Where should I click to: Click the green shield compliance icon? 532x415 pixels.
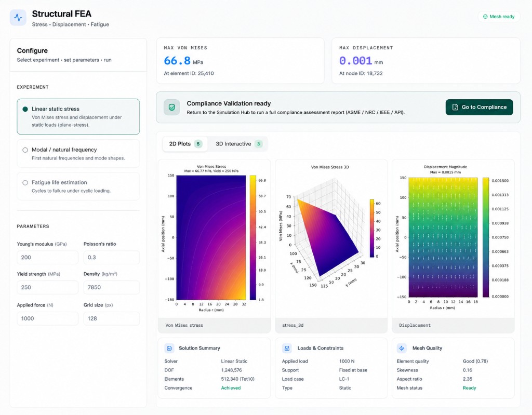(x=171, y=107)
